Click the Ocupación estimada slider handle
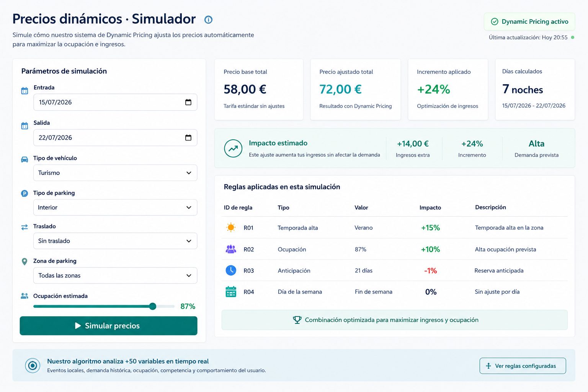Screen dimensions: 588x392 coord(153,306)
